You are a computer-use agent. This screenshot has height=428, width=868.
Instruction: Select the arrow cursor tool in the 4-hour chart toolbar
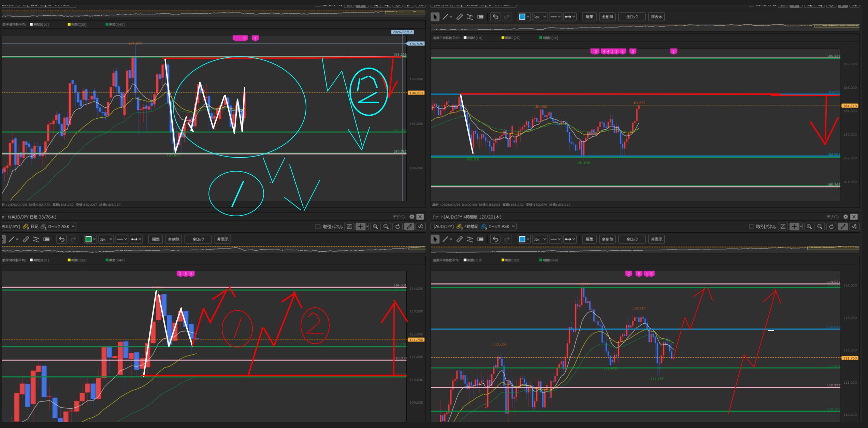coord(435,239)
